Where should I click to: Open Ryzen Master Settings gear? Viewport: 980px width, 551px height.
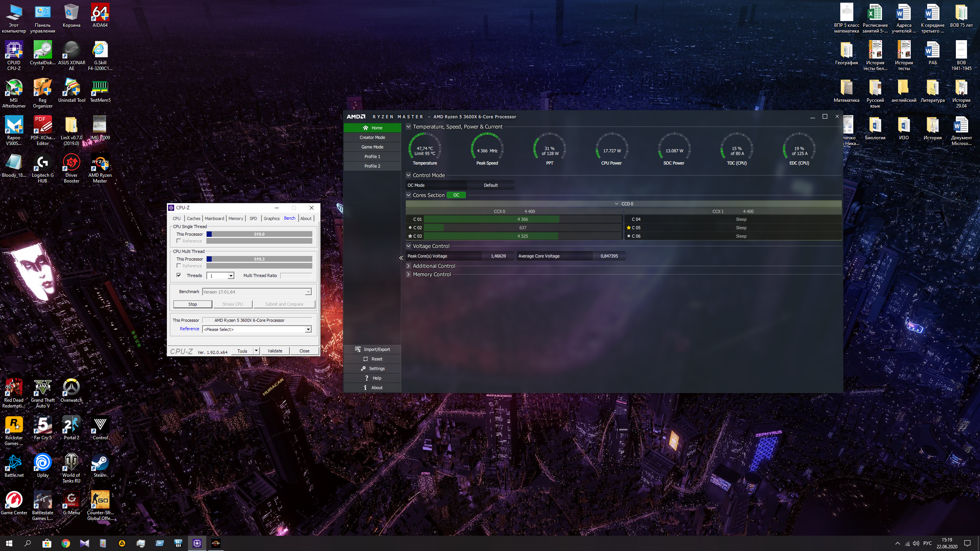[x=363, y=368]
